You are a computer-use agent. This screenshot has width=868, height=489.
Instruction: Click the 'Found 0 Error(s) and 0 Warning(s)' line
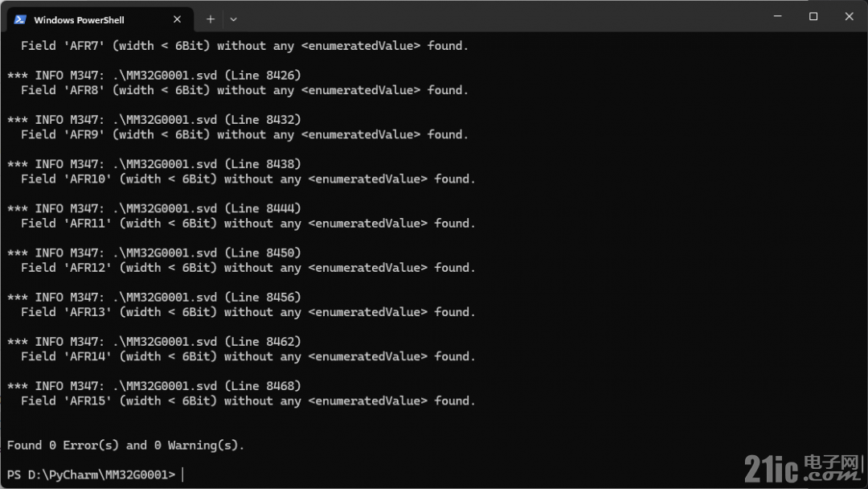pyautogui.click(x=125, y=446)
